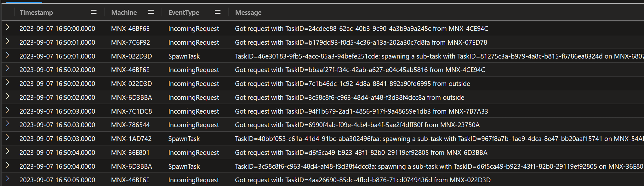This screenshot has width=644, height=186.
Task: Open the Machine column menu icon
Action: coord(151,12)
